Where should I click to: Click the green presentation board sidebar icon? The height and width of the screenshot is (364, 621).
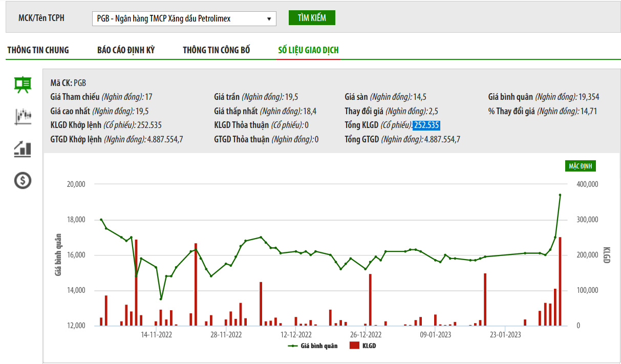[23, 85]
